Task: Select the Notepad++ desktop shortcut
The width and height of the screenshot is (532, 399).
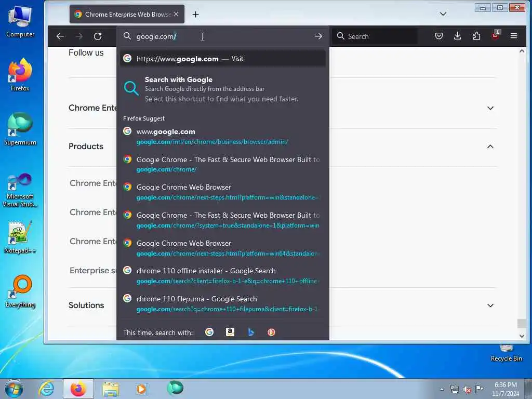Action: tap(20, 237)
